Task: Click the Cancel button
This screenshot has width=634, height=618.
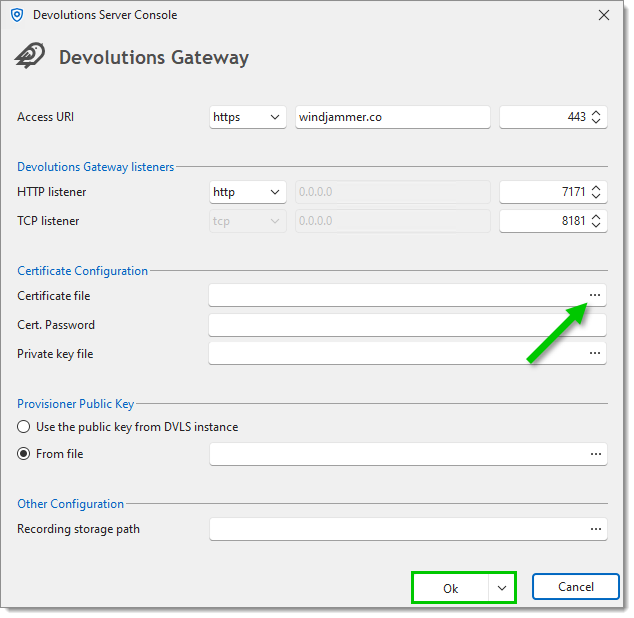Action: click(x=576, y=586)
